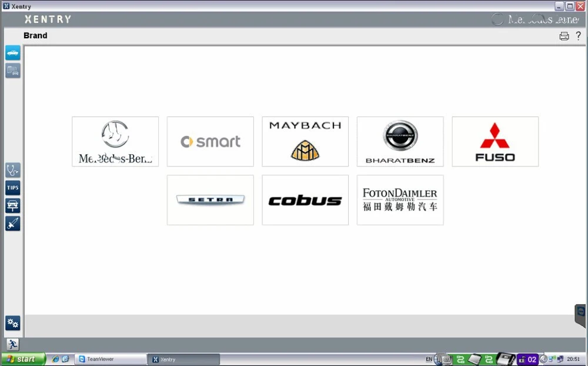Select the FUSO brand tile
The image size is (588, 366).
pyautogui.click(x=495, y=142)
